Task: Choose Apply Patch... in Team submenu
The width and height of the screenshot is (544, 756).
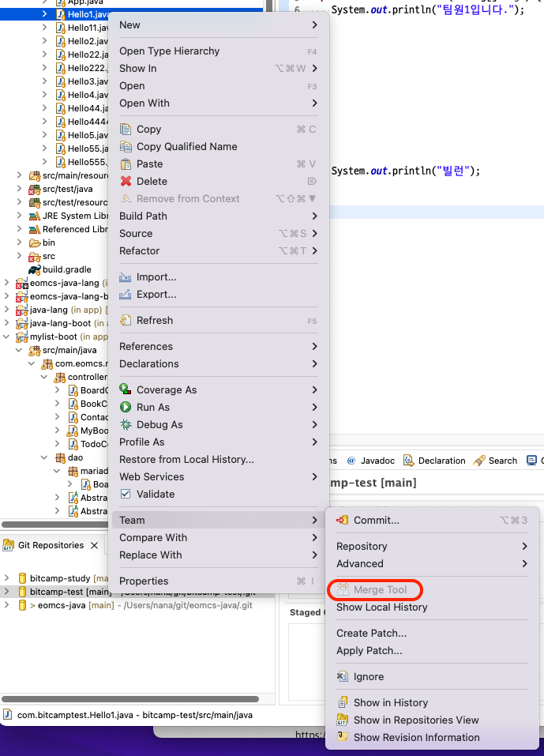Action: point(432,650)
